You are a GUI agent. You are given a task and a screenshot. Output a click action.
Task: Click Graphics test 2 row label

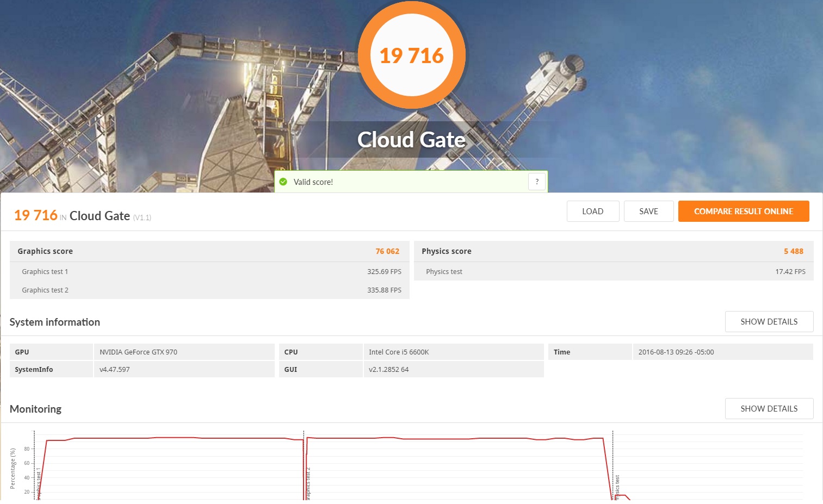[x=45, y=290]
